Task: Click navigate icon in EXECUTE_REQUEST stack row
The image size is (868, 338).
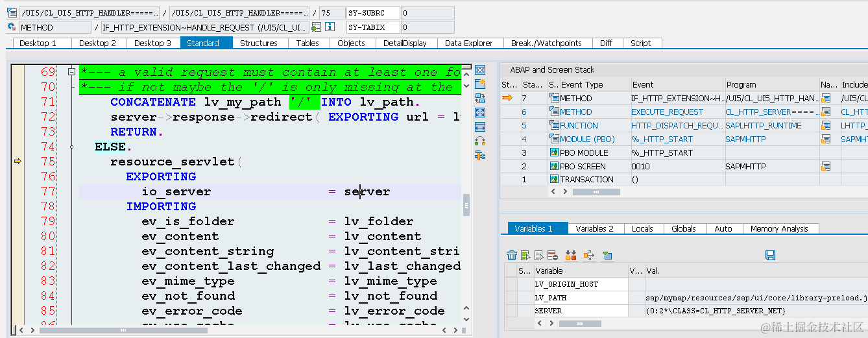Action: pos(826,112)
